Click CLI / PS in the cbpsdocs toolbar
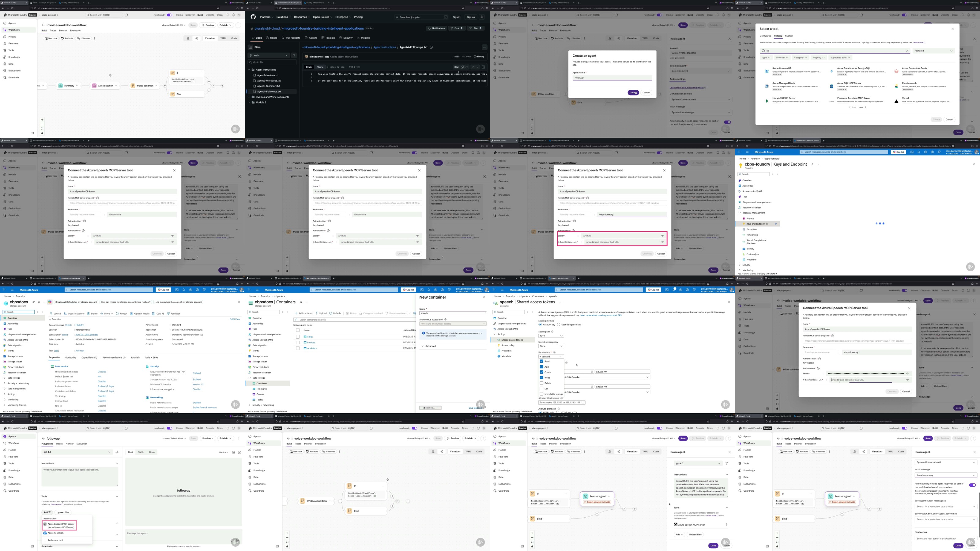Viewport: 980px width, 551px height. (x=158, y=314)
